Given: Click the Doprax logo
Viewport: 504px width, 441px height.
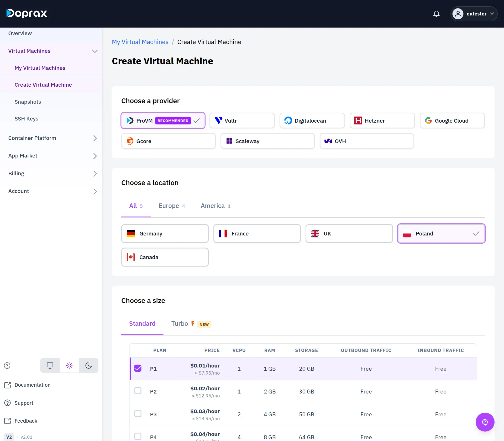Looking at the screenshot, I should 27,13.
